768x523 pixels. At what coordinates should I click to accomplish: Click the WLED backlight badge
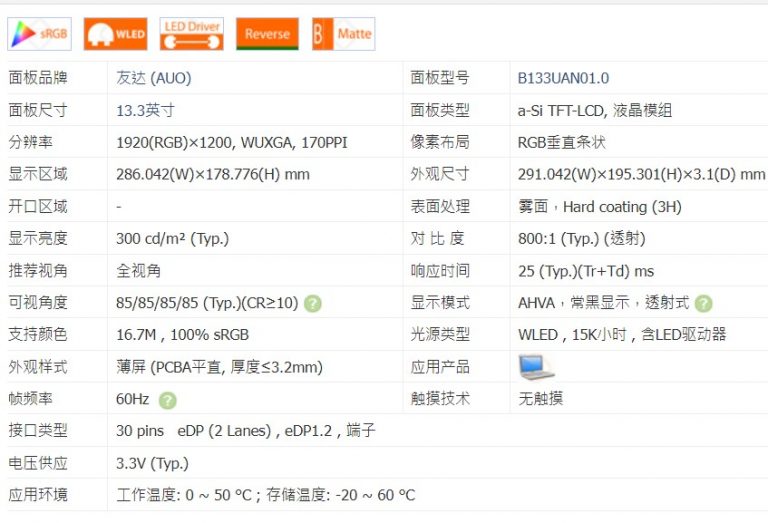point(116,34)
